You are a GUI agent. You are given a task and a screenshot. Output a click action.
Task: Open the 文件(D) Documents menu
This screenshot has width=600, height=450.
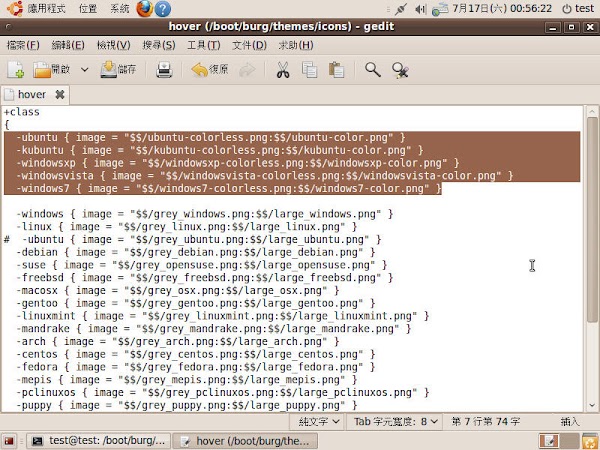249,46
